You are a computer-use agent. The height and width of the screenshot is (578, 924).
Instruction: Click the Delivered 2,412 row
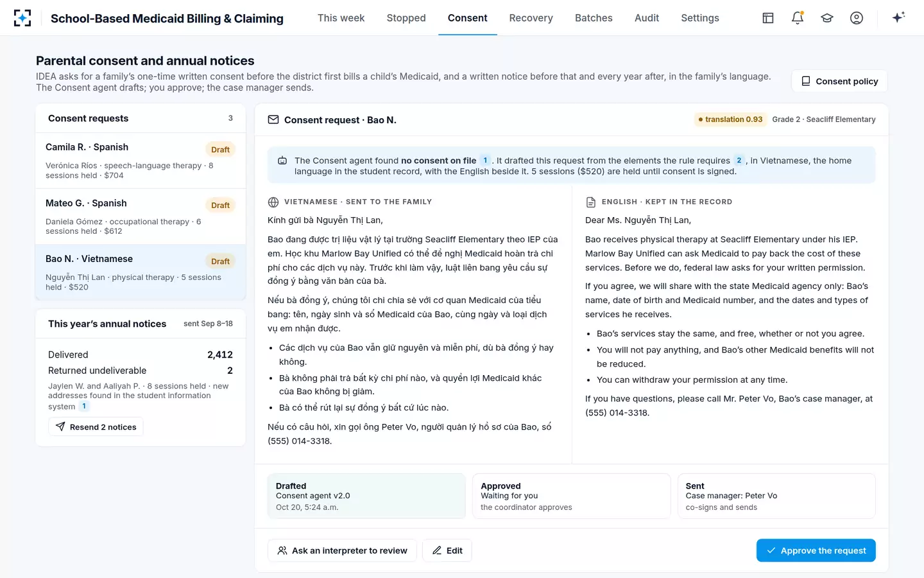(x=141, y=355)
